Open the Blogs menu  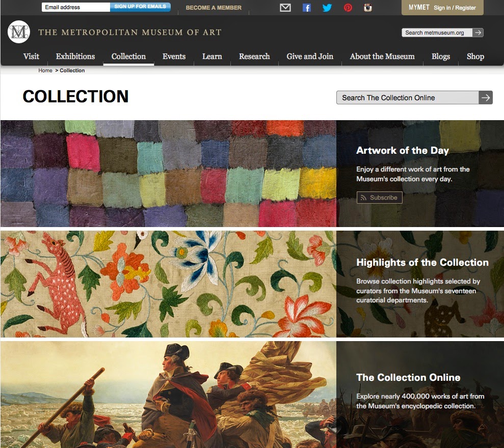tap(441, 56)
